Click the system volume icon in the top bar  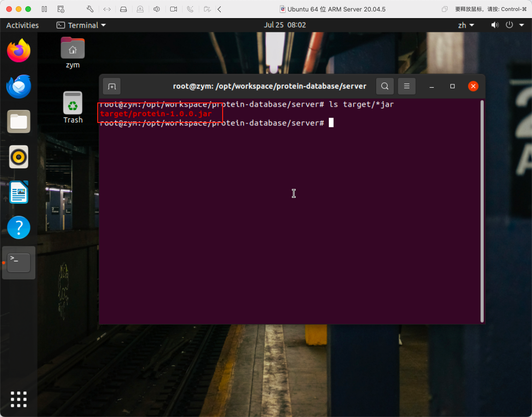pos(495,25)
